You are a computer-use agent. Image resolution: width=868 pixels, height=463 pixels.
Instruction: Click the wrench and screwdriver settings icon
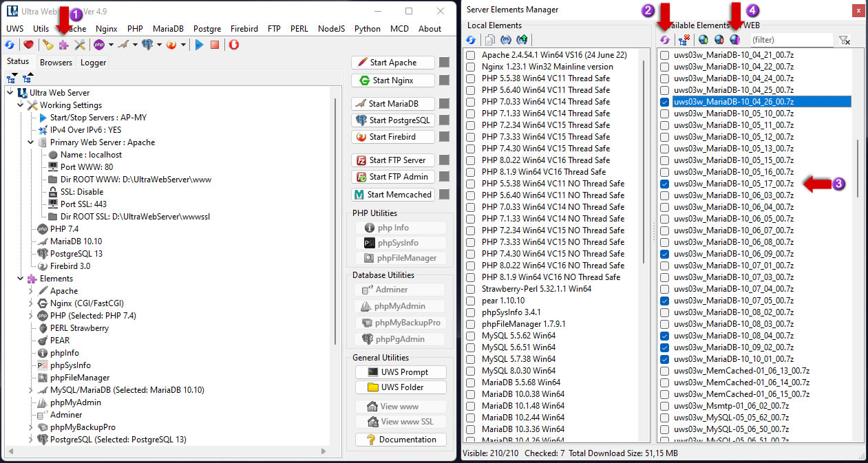coord(80,45)
